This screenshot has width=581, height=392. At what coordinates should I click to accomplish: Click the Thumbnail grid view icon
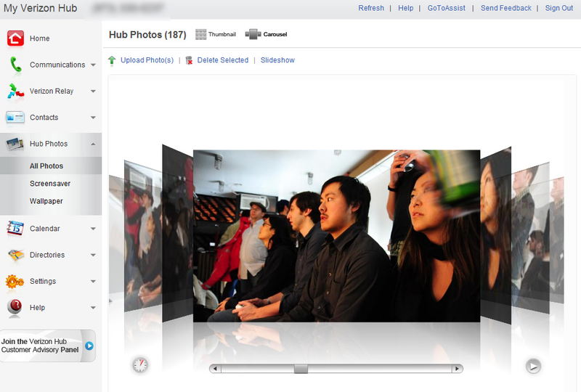[x=201, y=34]
